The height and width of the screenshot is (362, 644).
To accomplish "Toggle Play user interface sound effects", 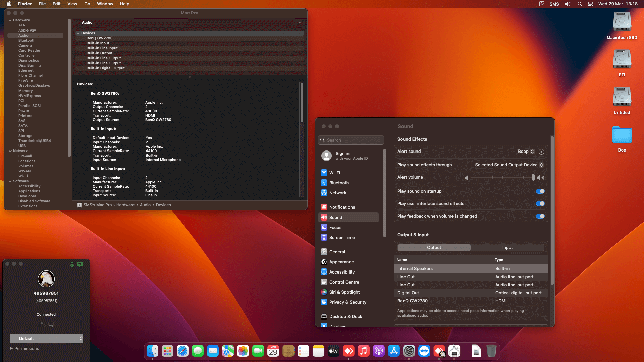I will click(540, 204).
